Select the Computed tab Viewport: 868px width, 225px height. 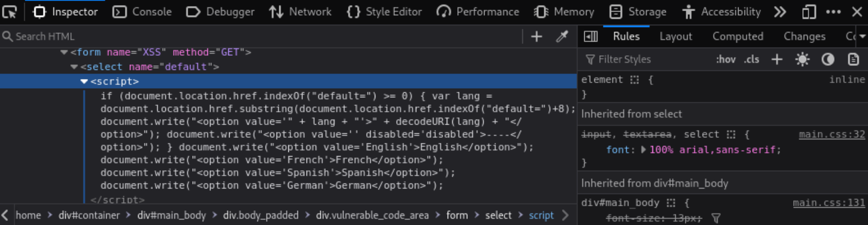point(738,36)
